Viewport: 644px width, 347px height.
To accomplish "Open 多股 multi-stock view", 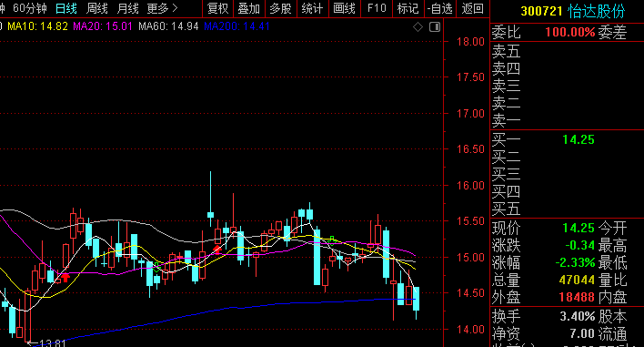I will (x=280, y=8).
